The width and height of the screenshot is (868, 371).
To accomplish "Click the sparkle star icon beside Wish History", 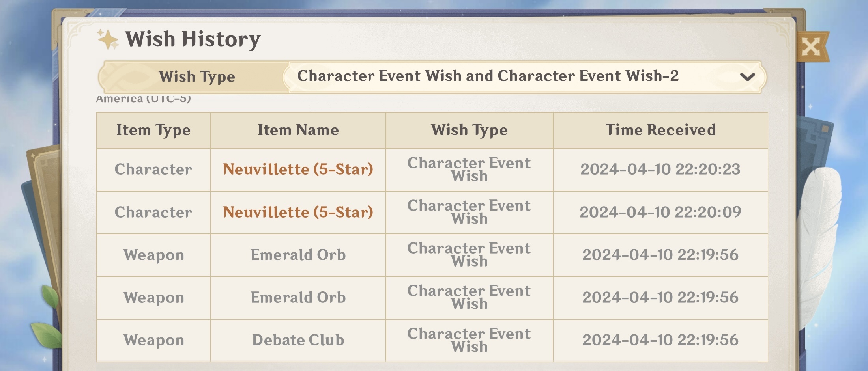I will tap(107, 39).
